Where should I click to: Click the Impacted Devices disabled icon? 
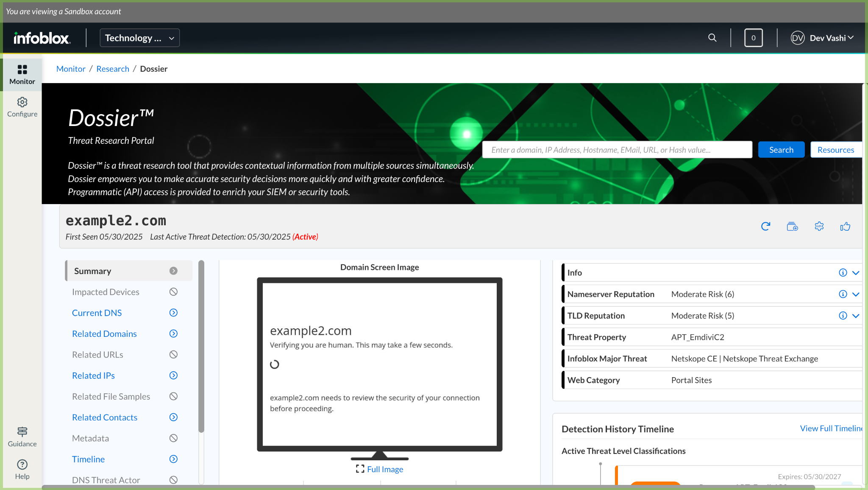coord(173,292)
